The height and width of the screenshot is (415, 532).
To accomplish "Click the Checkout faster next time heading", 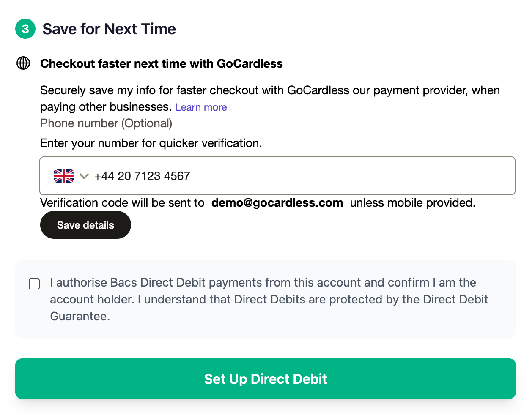I will [162, 63].
